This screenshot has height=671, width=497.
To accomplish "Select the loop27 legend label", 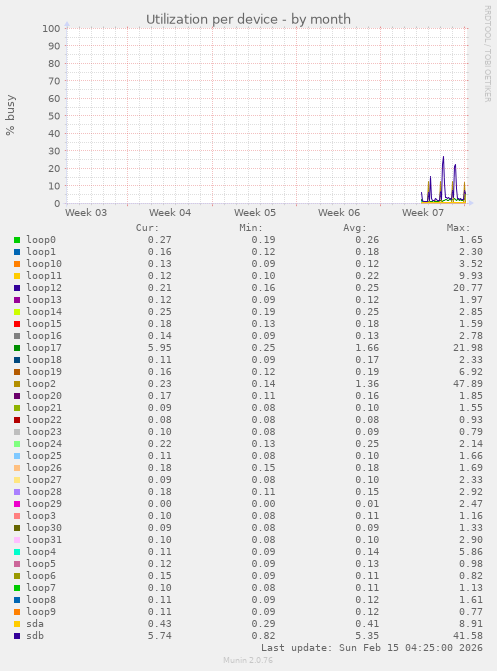I will [x=44, y=480].
